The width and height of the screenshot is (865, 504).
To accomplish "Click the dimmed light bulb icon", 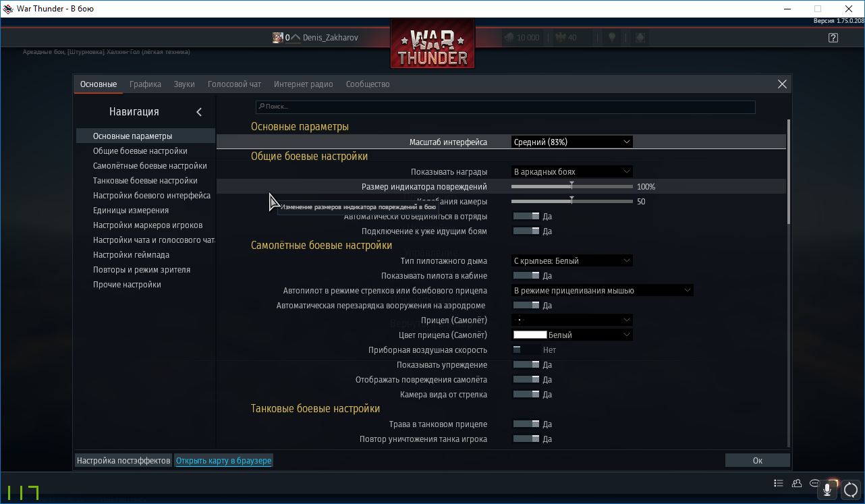I will click(612, 37).
